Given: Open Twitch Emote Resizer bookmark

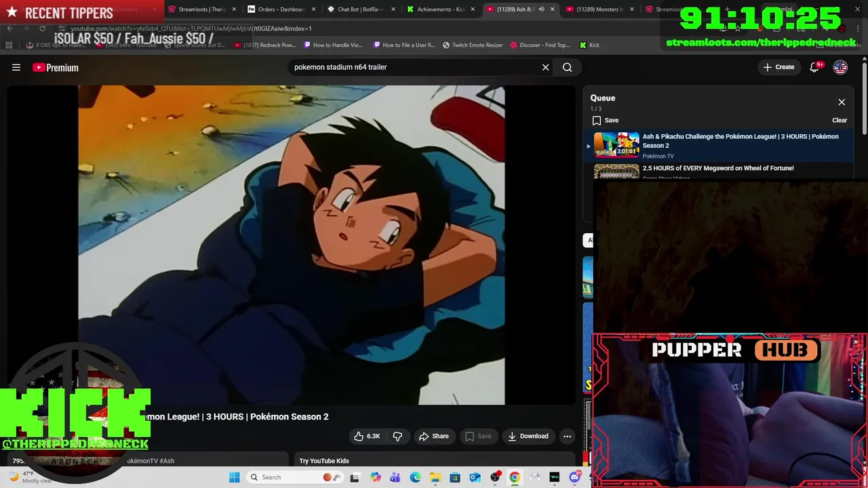Looking at the screenshot, I should point(473,45).
